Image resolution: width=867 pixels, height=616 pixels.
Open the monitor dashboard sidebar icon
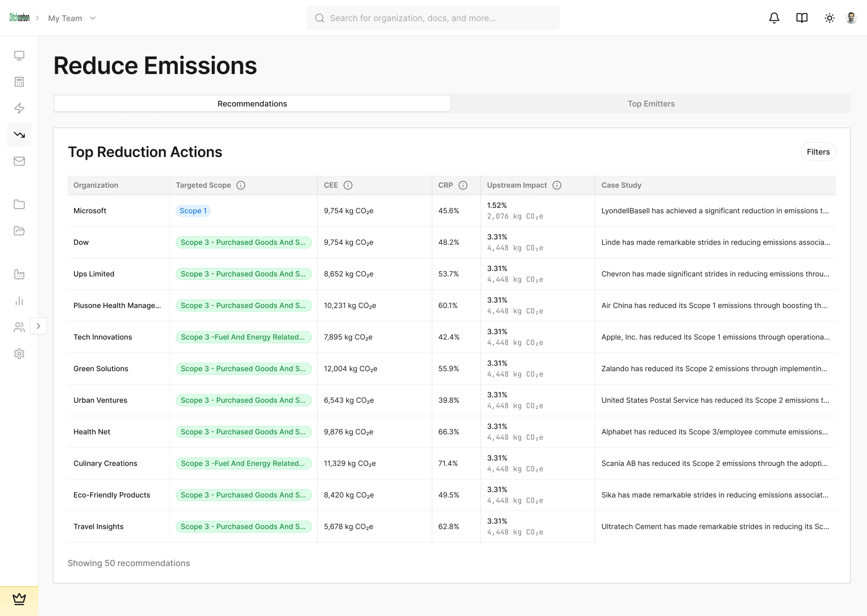(19, 56)
